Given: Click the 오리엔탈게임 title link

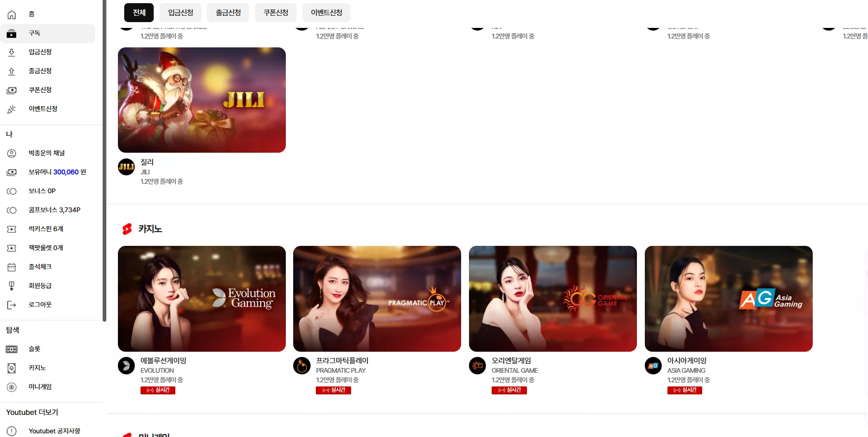Looking at the screenshot, I should click(x=511, y=361).
